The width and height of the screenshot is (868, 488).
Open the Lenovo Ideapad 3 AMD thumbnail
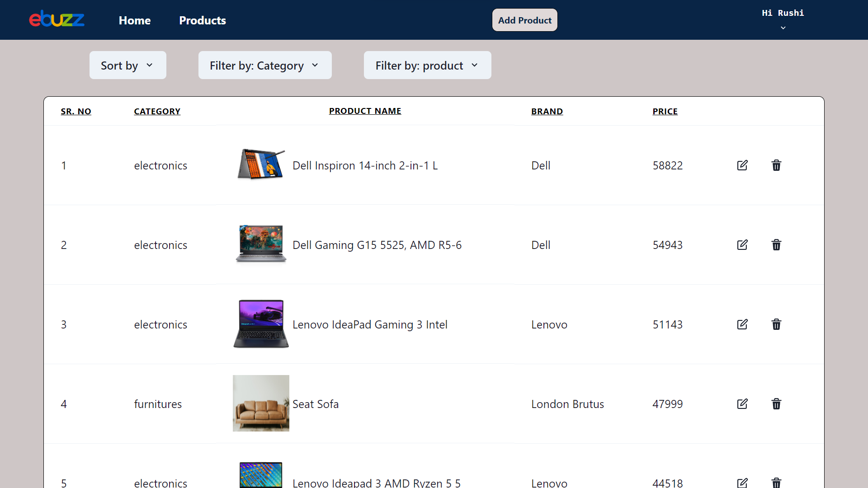(261, 474)
